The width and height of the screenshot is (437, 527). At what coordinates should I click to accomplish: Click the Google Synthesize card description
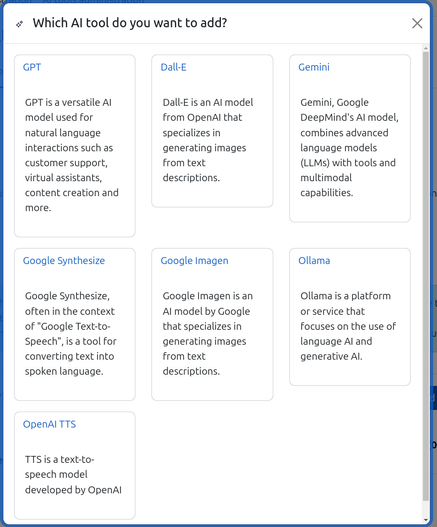pos(71,333)
